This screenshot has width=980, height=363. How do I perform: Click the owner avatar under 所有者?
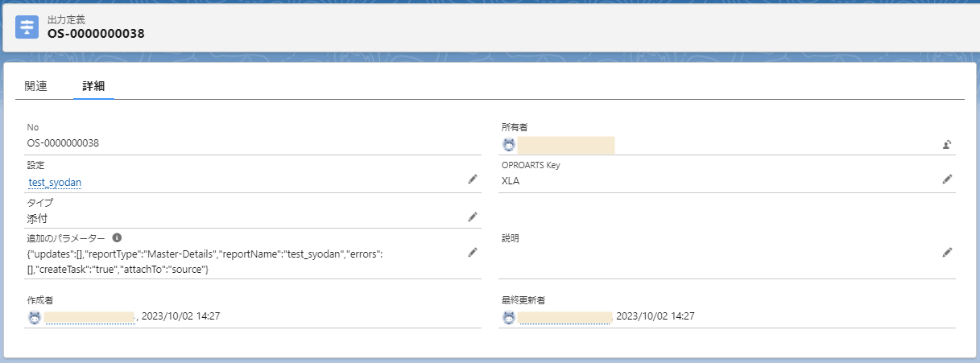508,145
